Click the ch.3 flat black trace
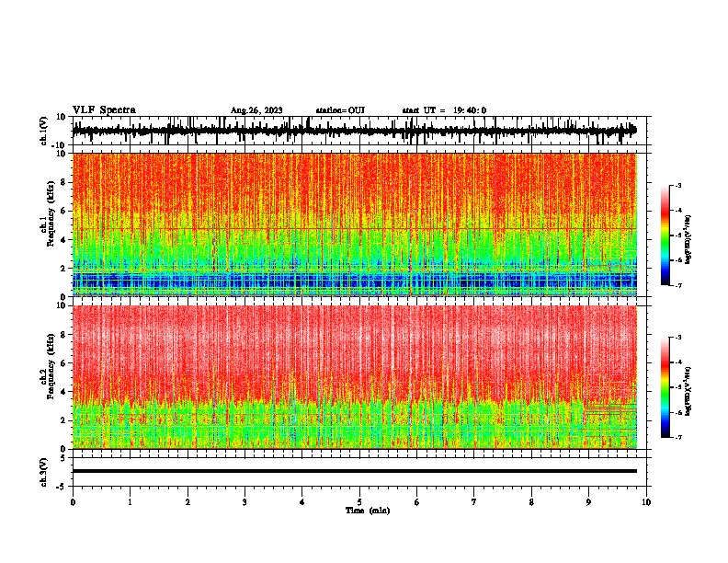 coord(355,471)
